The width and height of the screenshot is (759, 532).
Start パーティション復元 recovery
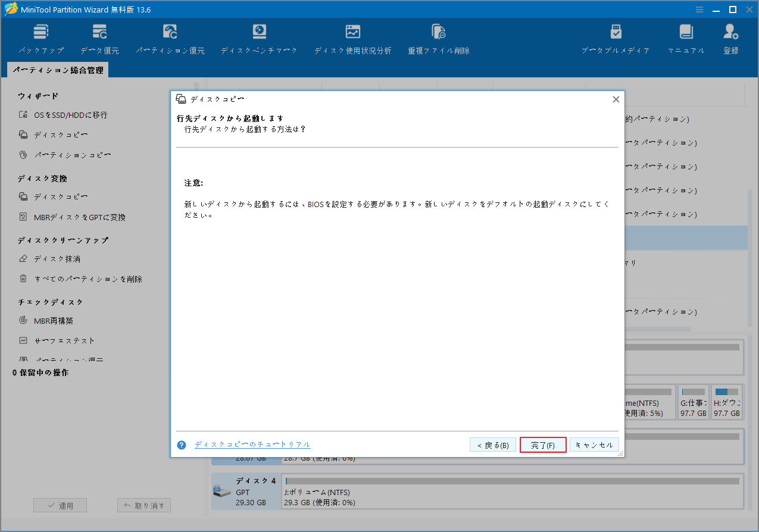coord(170,37)
